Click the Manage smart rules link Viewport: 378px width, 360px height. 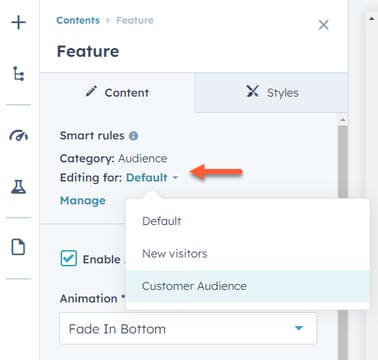coord(83,201)
